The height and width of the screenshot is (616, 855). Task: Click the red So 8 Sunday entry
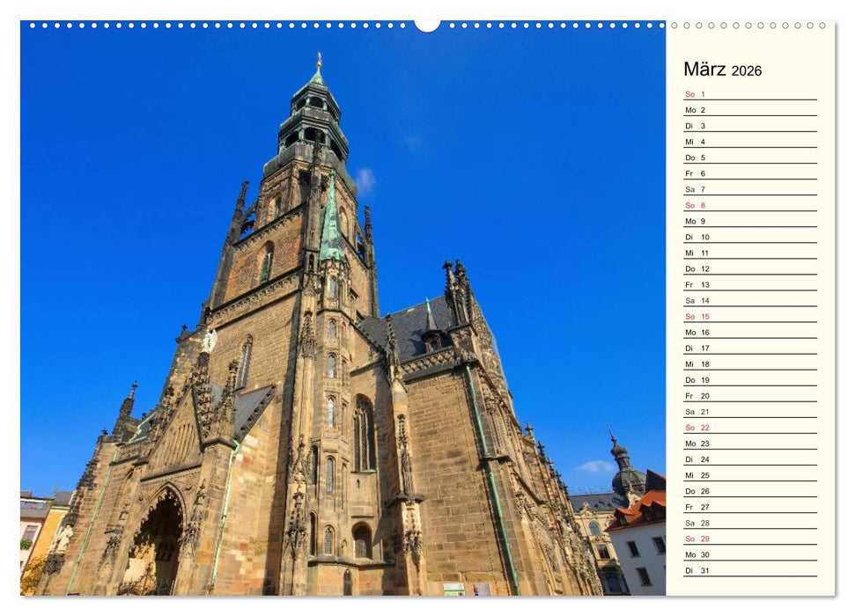(x=696, y=204)
